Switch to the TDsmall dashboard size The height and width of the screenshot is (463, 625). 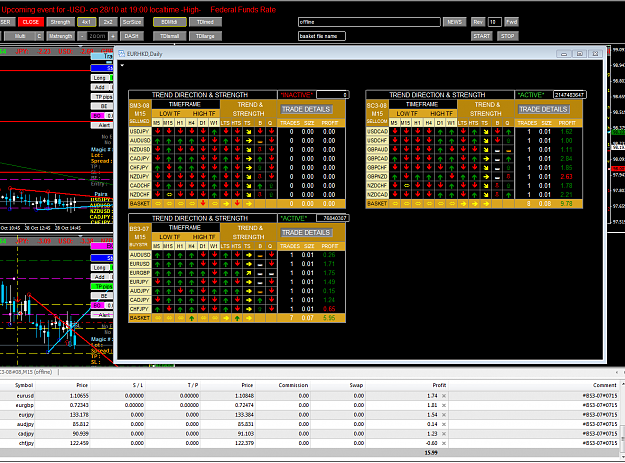pos(169,36)
